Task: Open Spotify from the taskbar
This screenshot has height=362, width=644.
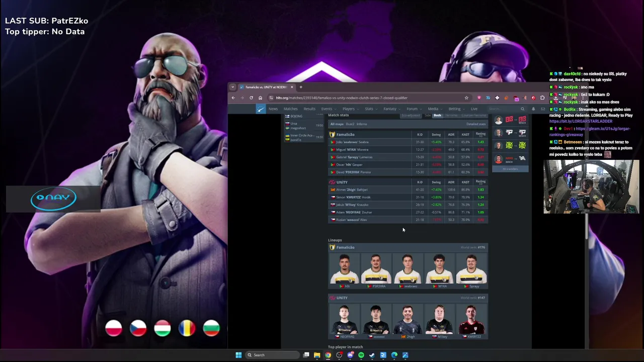Action: [x=361, y=355]
